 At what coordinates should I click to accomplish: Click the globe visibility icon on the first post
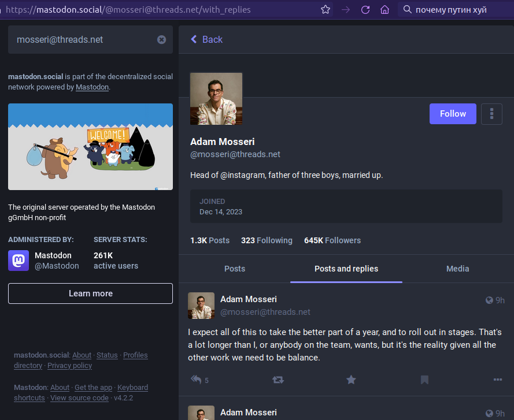point(489,300)
